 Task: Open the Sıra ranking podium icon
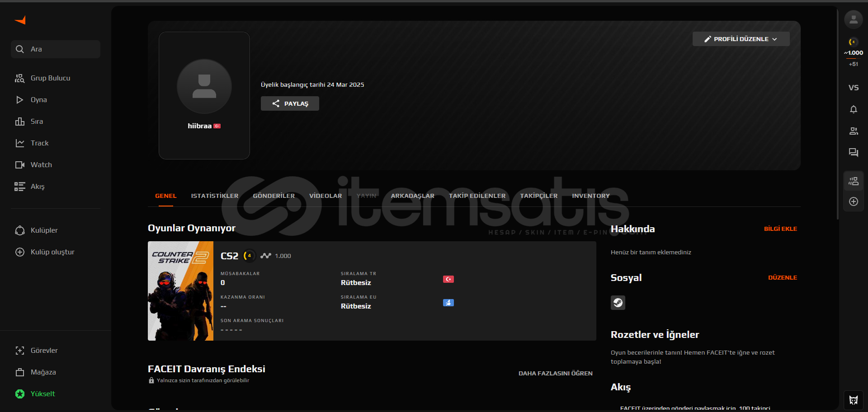click(x=19, y=122)
